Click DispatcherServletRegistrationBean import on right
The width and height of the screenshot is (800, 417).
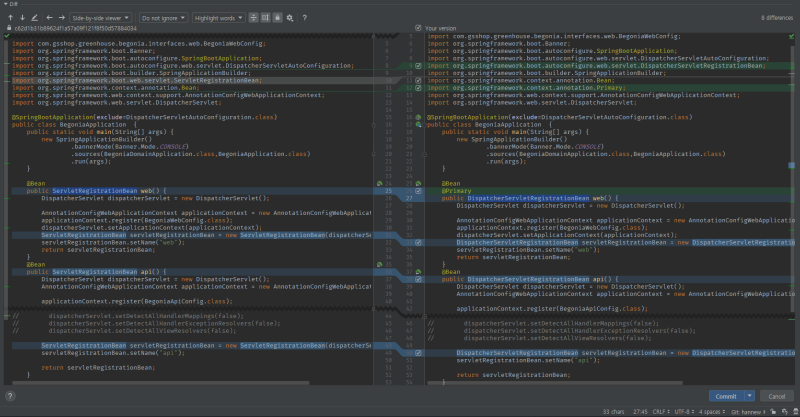point(596,66)
